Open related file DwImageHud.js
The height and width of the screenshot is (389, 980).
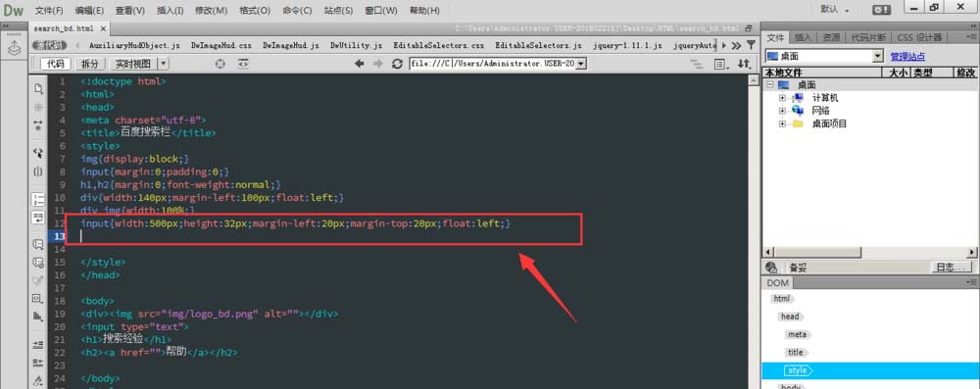(291, 46)
